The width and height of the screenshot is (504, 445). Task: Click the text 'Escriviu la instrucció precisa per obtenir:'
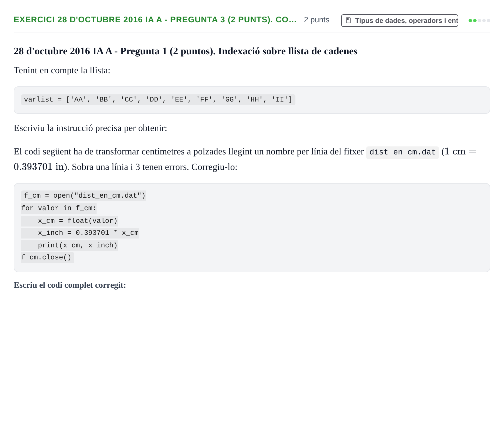[x=90, y=128]
